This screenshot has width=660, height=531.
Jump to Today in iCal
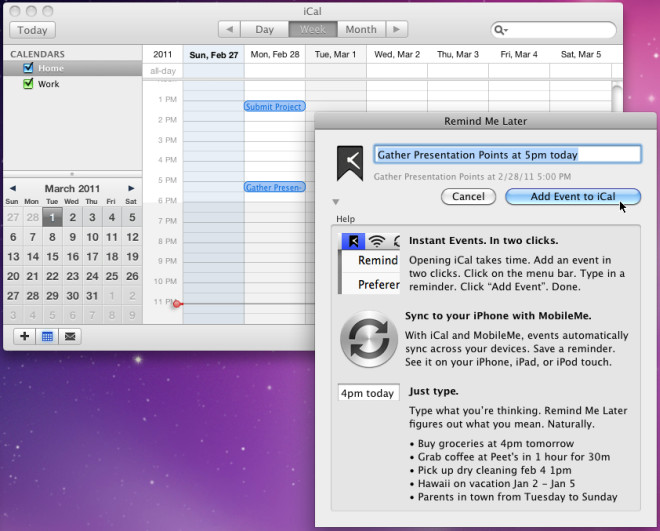[33, 31]
